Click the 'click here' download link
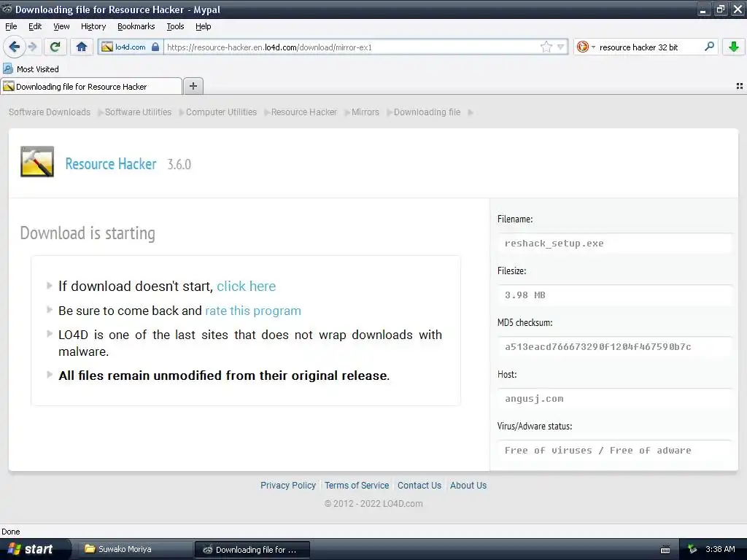 tap(247, 286)
